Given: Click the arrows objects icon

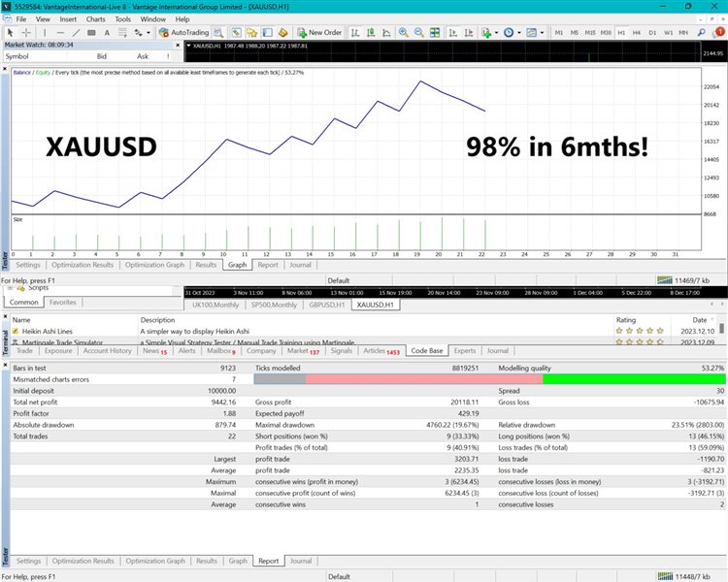Looking at the screenshot, I should coord(139,32).
